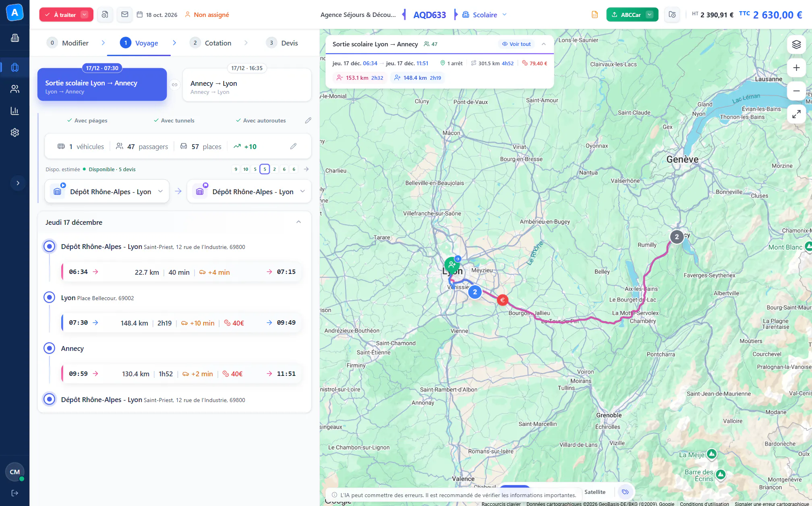Go to the Modifier step
Image resolution: width=812 pixels, height=506 pixels.
68,43
